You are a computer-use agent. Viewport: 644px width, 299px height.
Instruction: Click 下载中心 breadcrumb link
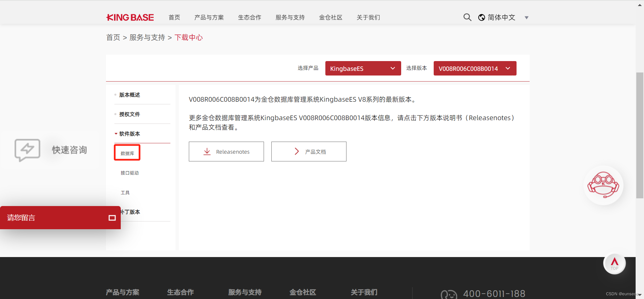point(189,37)
